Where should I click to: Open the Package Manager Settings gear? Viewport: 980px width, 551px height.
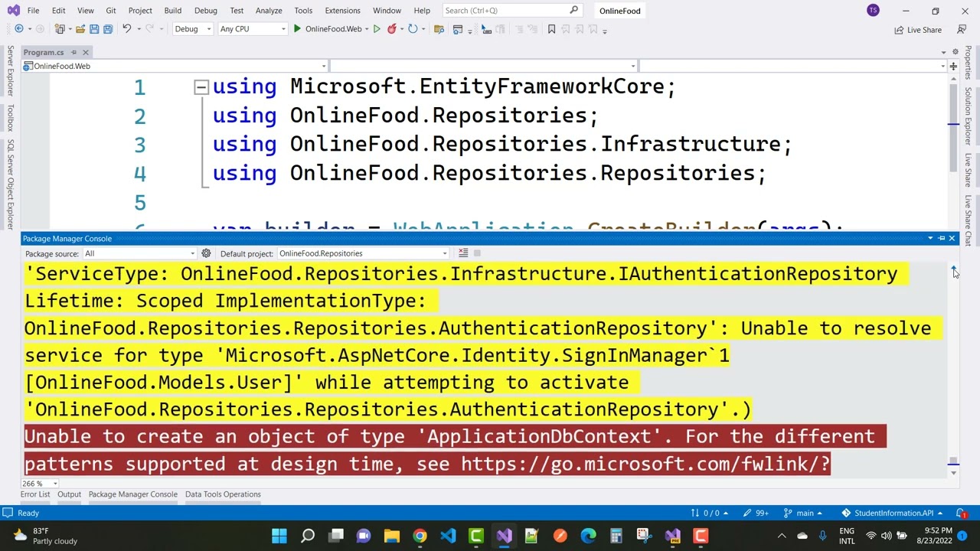tap(206, 253)
